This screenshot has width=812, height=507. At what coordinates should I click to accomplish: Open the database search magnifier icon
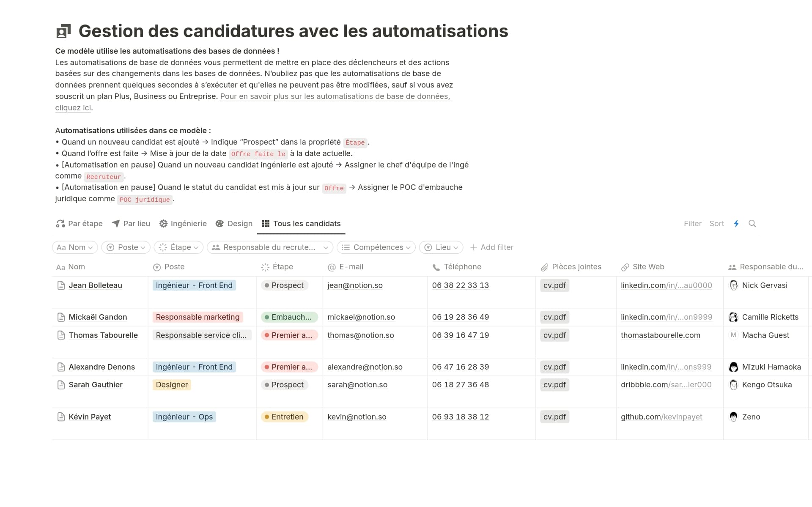click(x=752, y=224)
